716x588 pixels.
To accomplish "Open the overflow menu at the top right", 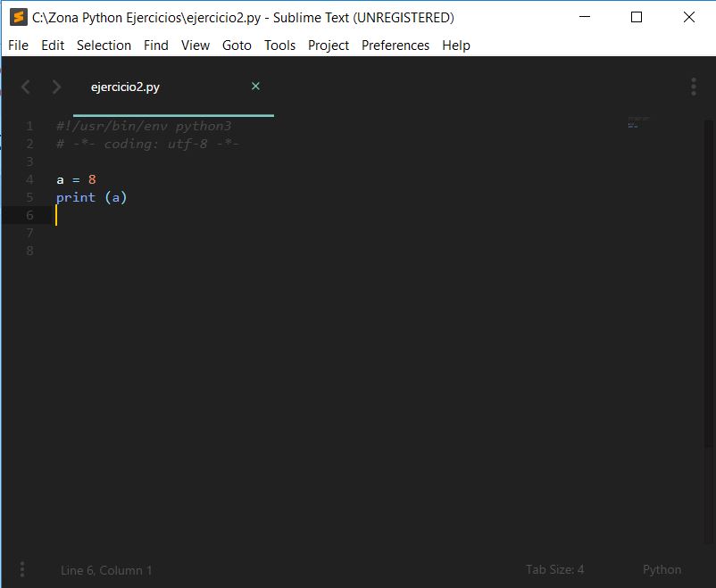I will click(x=694, y=87).
